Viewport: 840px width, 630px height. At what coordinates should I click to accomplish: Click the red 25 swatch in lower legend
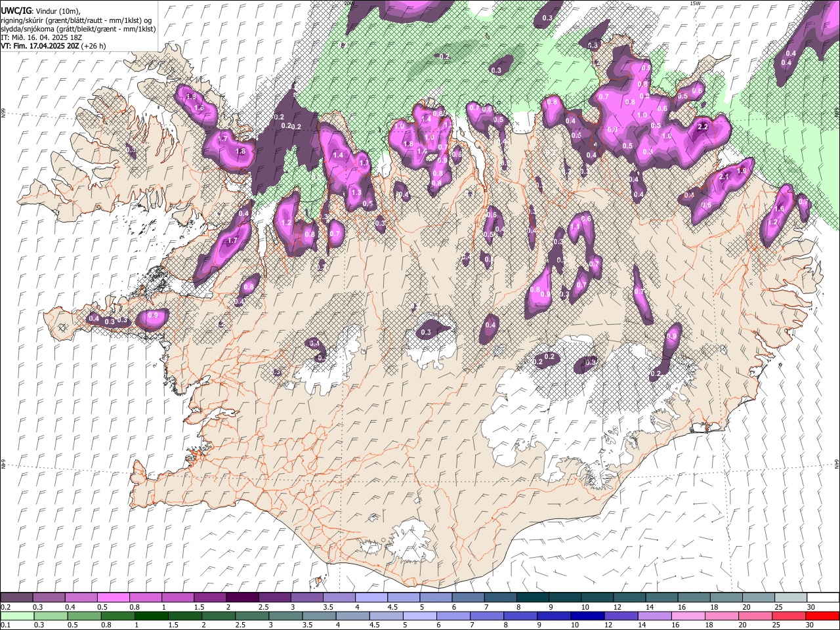789,616
